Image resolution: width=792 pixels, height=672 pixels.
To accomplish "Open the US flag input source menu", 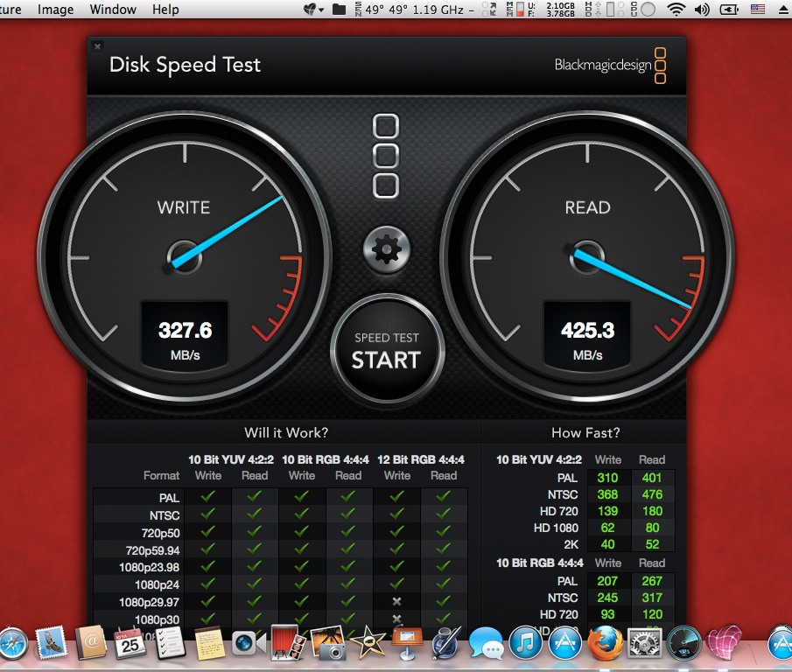I will click(758, 9).
